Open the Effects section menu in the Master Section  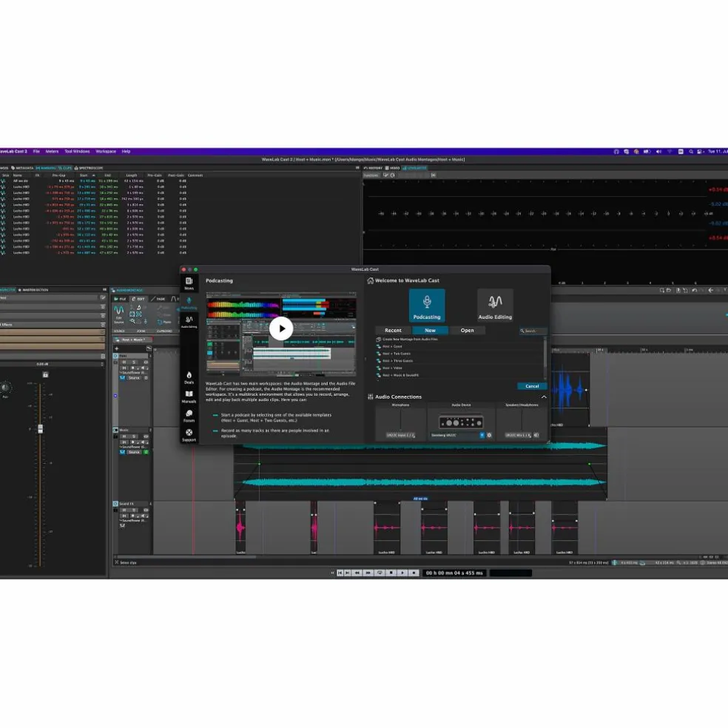pos(103,325)
